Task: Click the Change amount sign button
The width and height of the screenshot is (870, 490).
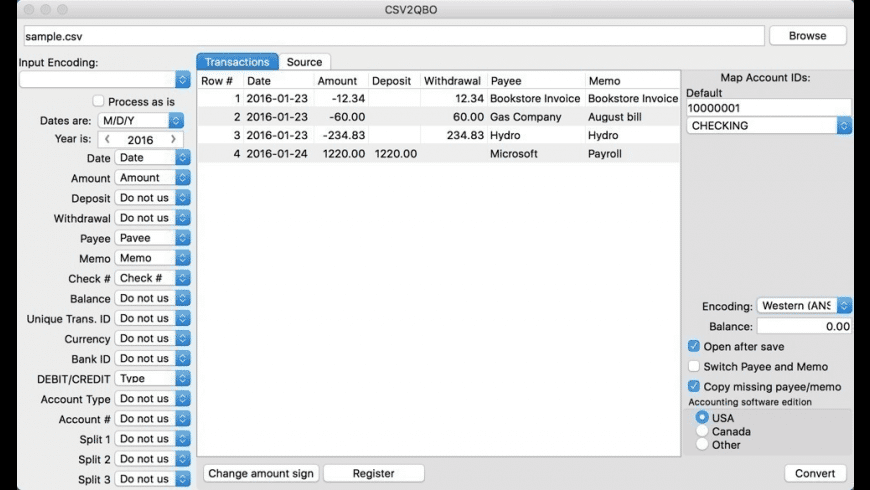Action: pyautogui.click(x=261, y=473)
